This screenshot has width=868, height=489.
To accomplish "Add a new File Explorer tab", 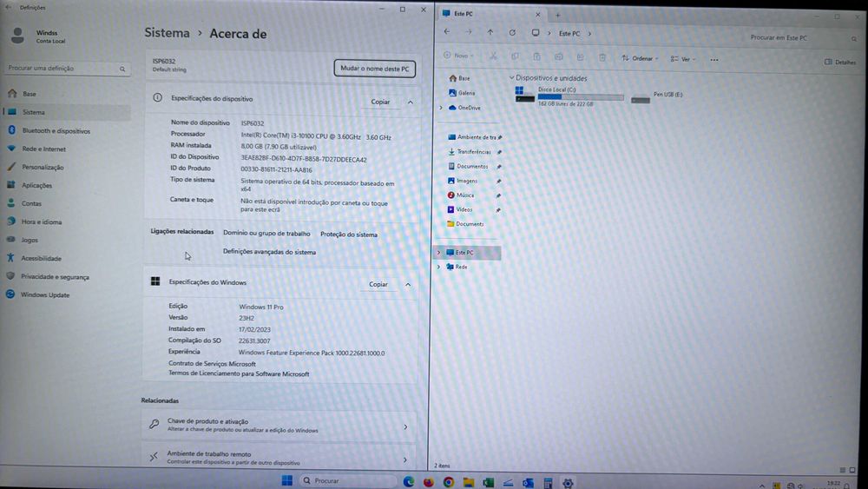I will pos(558,15).
